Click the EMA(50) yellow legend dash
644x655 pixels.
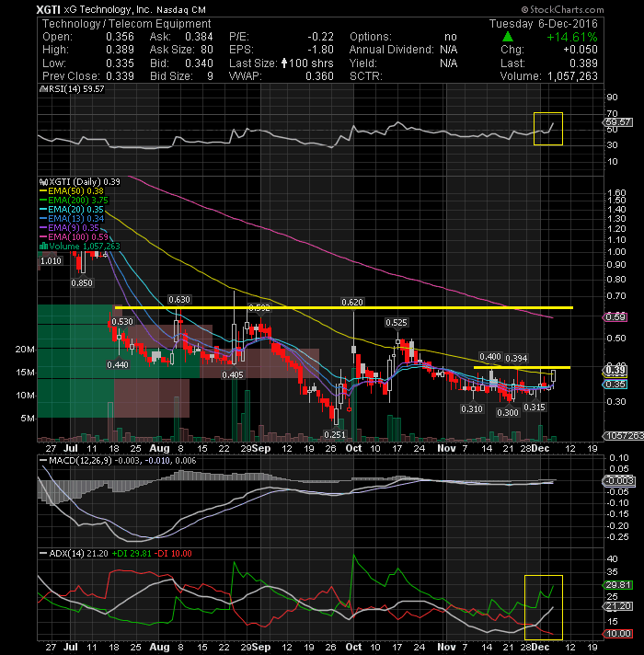(43, 191)
